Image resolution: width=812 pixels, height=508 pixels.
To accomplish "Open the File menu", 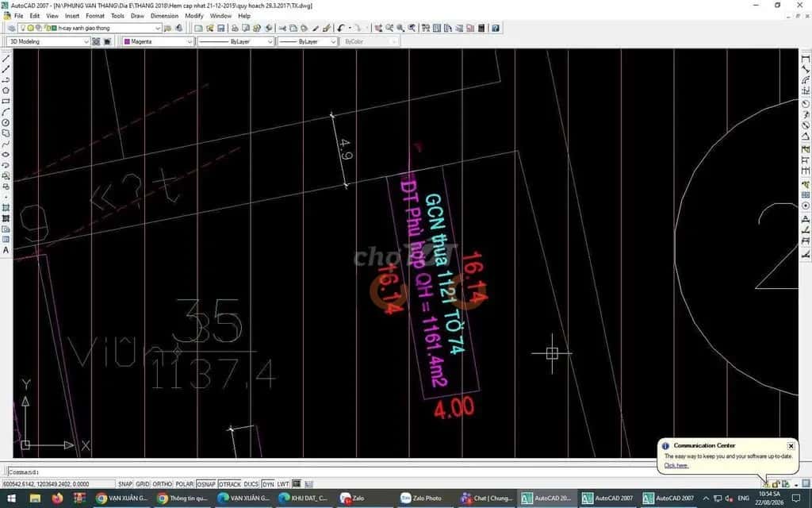I will 19,16.
